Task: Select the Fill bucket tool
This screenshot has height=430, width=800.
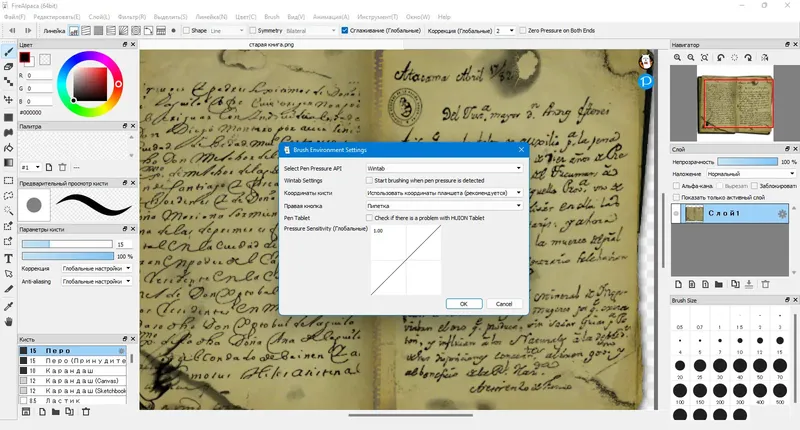Action: pos(8,148)
